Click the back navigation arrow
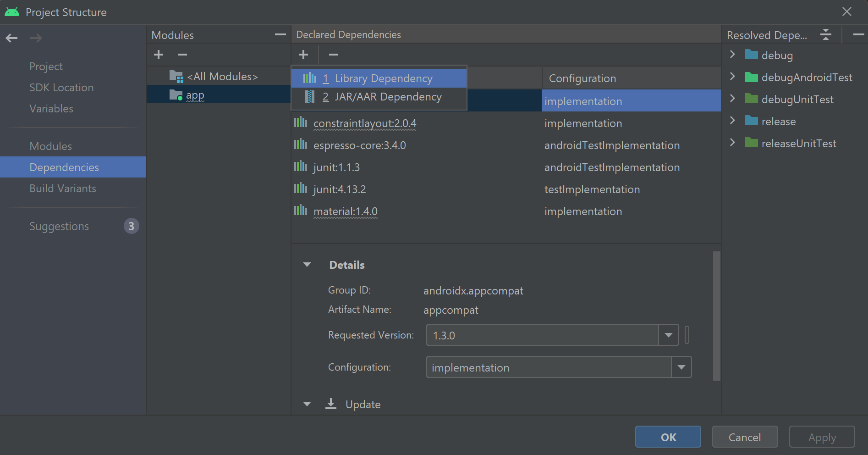Image resolution: width=868 pixels, height=455 pixels. pos(11,38)
